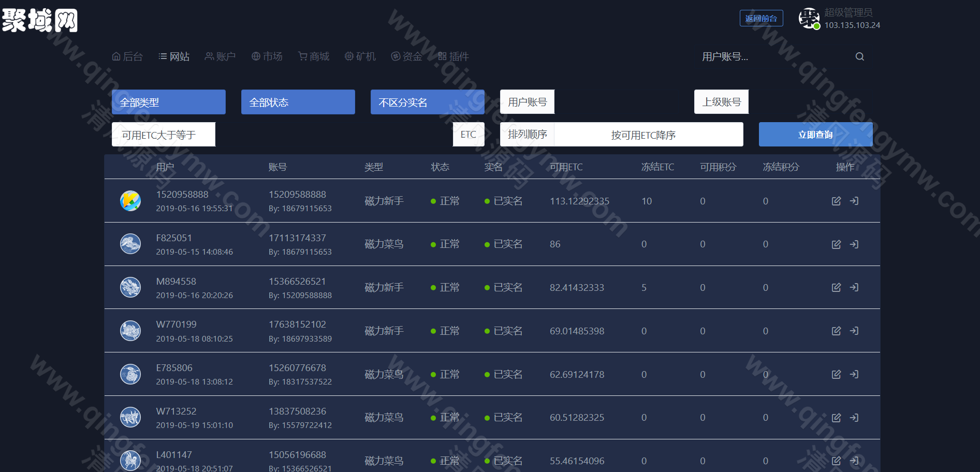Click the 返回前台 button

[x=761, y=18]
